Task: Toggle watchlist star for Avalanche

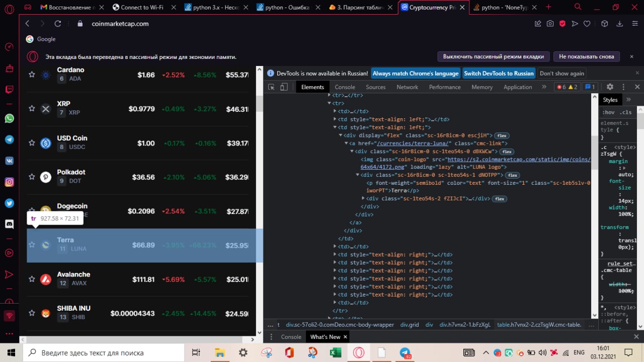Action: coord(32,279)
